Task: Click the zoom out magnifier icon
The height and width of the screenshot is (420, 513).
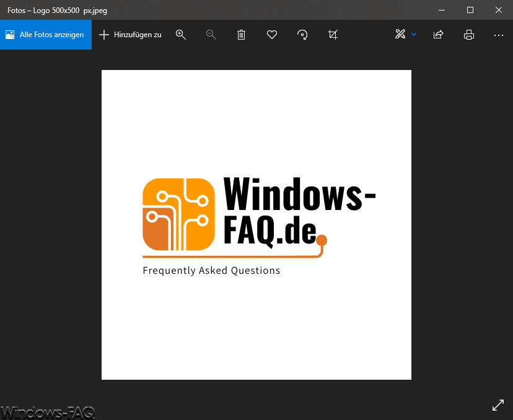Action: (x=211, y=35)
